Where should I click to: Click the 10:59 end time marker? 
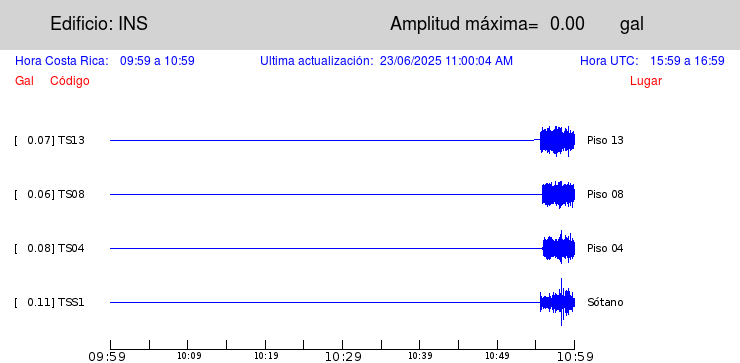tap(574, 357)
